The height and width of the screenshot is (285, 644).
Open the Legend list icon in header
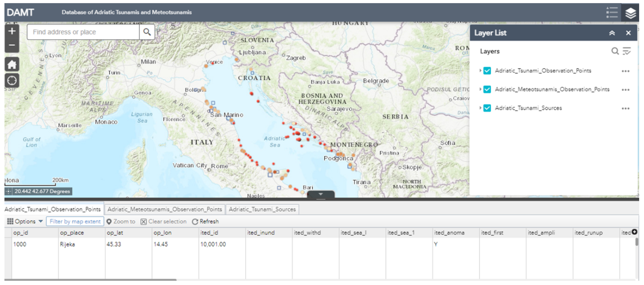(x=612, y=12)
